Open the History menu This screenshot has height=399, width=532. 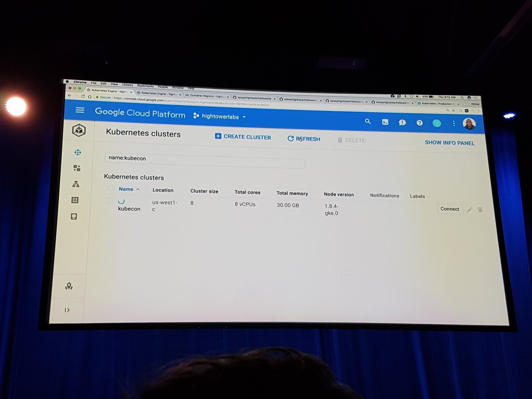(x=128, y=85)
